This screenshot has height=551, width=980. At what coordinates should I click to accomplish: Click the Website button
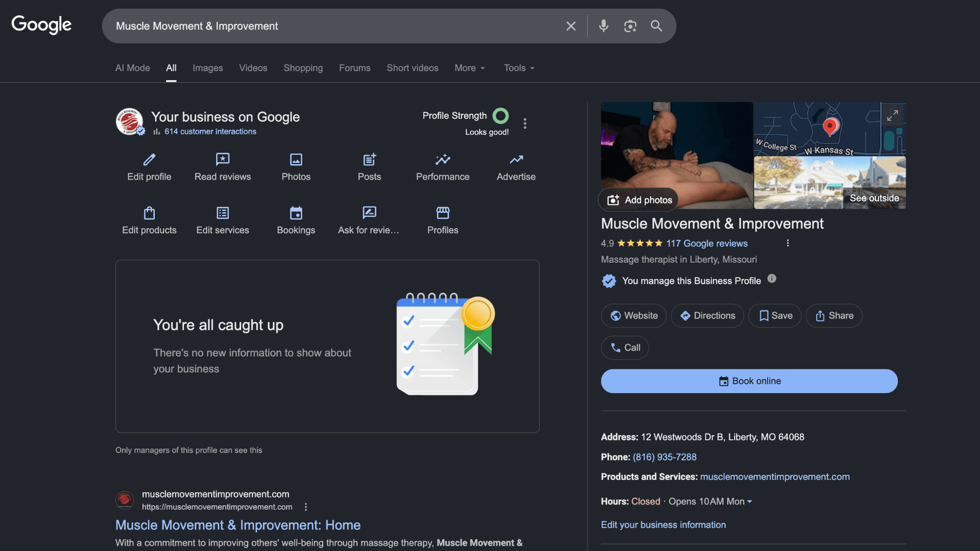(633, 316)
